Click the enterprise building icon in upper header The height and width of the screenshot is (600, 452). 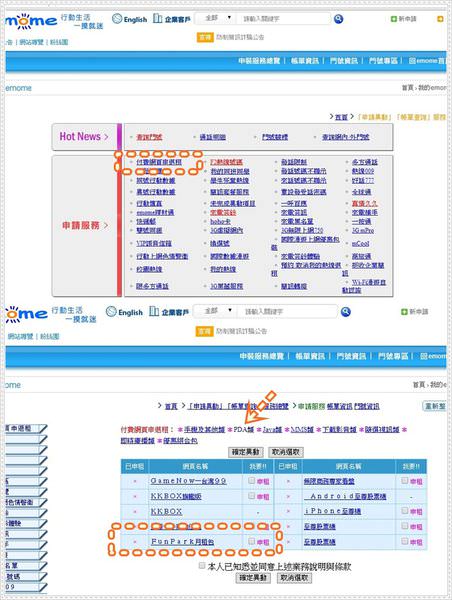[x=157, y=18]
